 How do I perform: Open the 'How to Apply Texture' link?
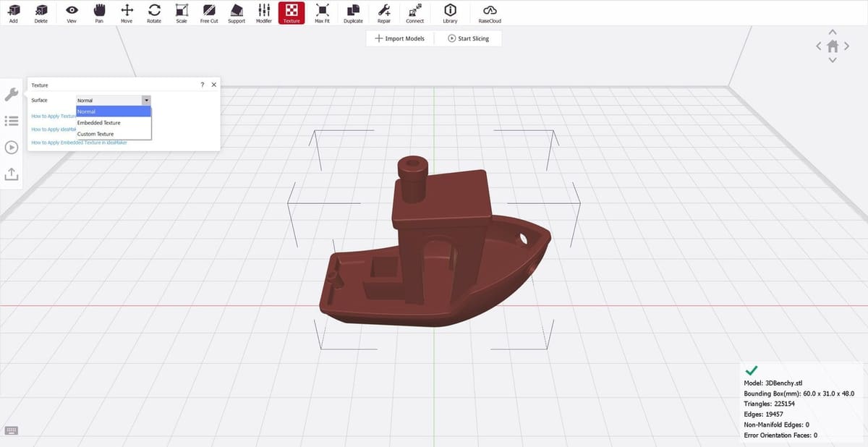click(x=54, y=116)
